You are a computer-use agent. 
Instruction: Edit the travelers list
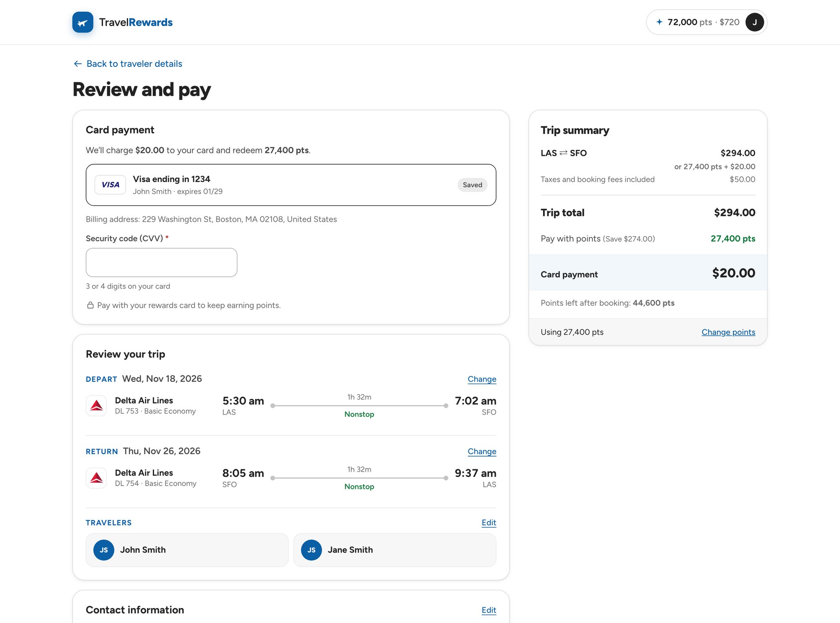tap(489, 523)
